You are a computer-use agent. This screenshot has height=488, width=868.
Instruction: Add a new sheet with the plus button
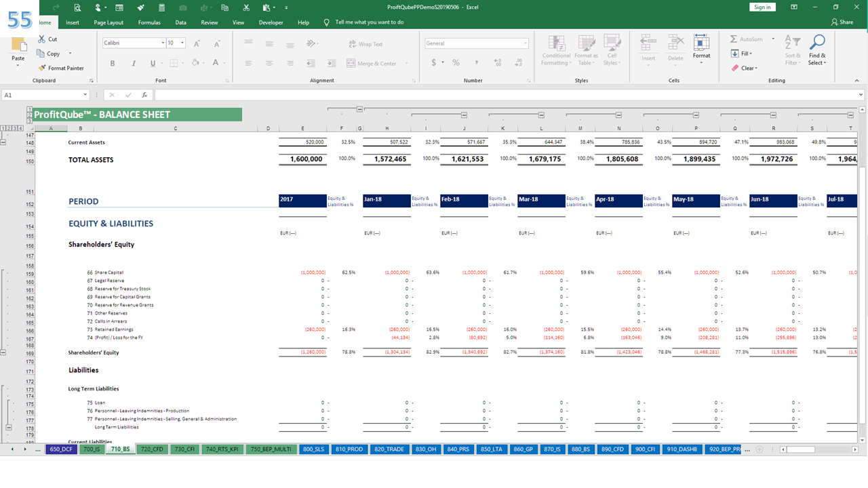click(x=759, y=449)
